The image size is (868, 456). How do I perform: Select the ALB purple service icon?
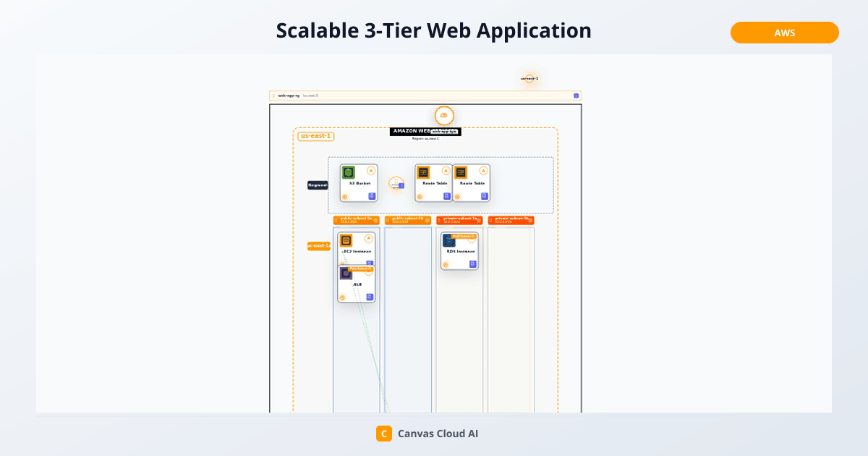pos(346,274)
